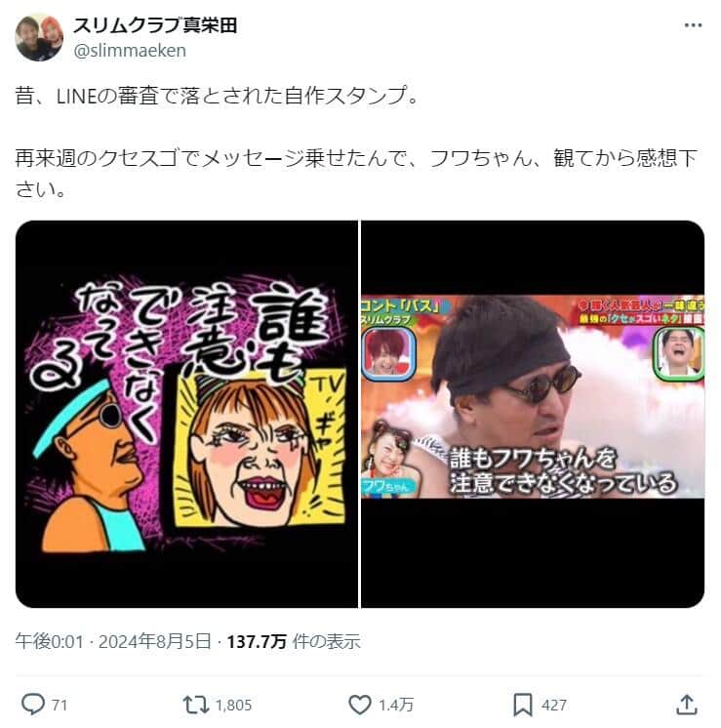Open the profile avatar photo
Viewport: 721px width, 728px height.
click(39, 37)
